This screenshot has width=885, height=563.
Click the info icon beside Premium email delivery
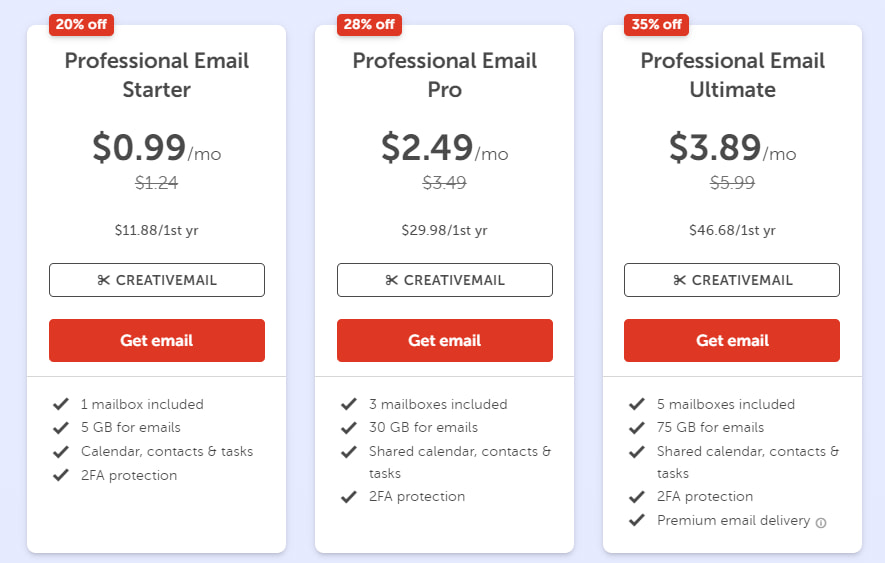[821, 522]
